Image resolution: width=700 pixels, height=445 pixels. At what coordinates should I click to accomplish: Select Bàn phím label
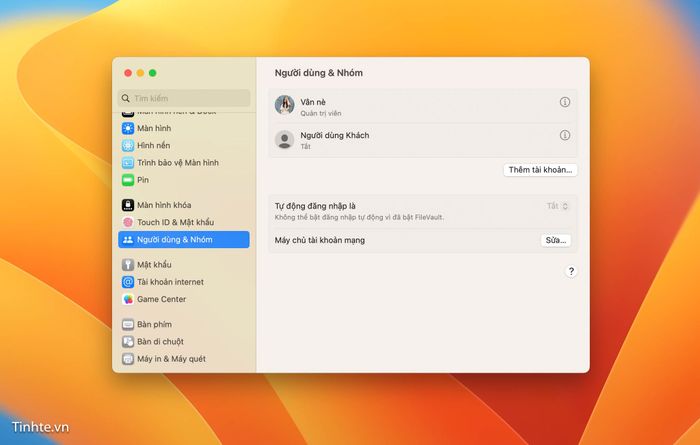coord(154,324)
